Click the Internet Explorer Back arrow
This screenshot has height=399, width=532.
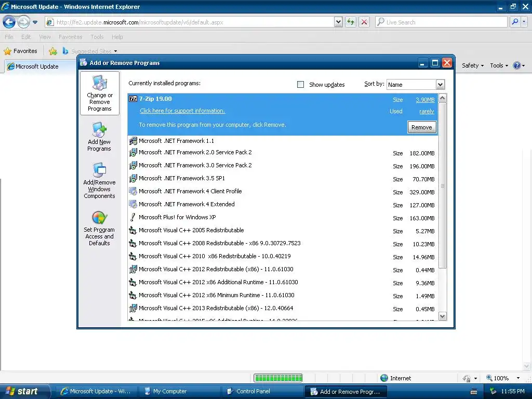9,22
